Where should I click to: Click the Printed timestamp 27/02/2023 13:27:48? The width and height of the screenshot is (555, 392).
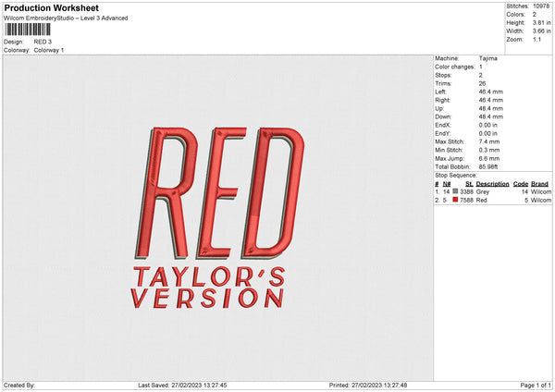pos(379,385)
